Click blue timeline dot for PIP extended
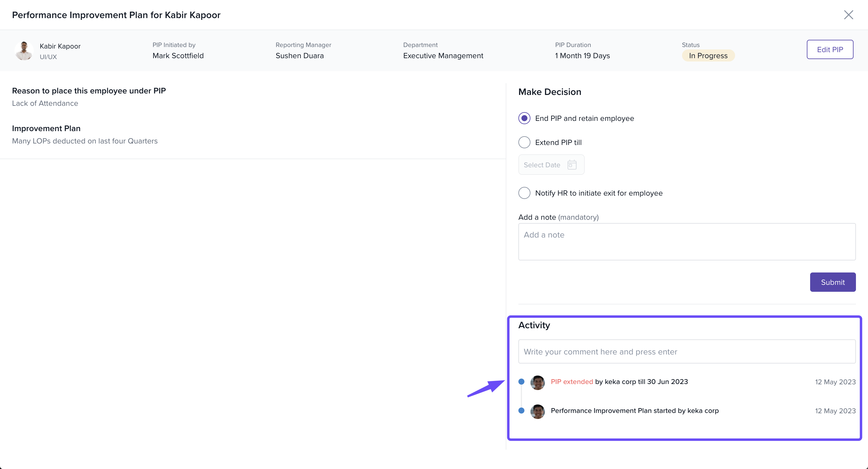The height and width of the screenshot is (469, 868). tap(521, 382)
